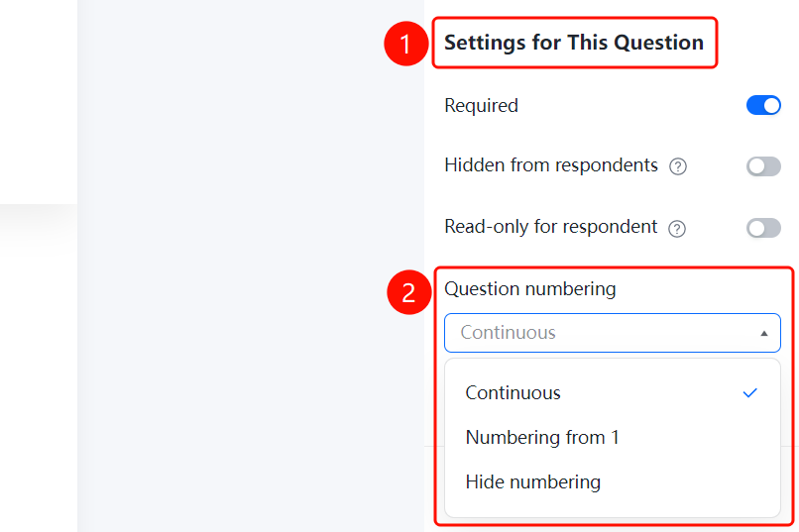This screenshot has height=532, width=799.
Task: Click the red number 2 annotation badge
Action: [x=408, y=292]
